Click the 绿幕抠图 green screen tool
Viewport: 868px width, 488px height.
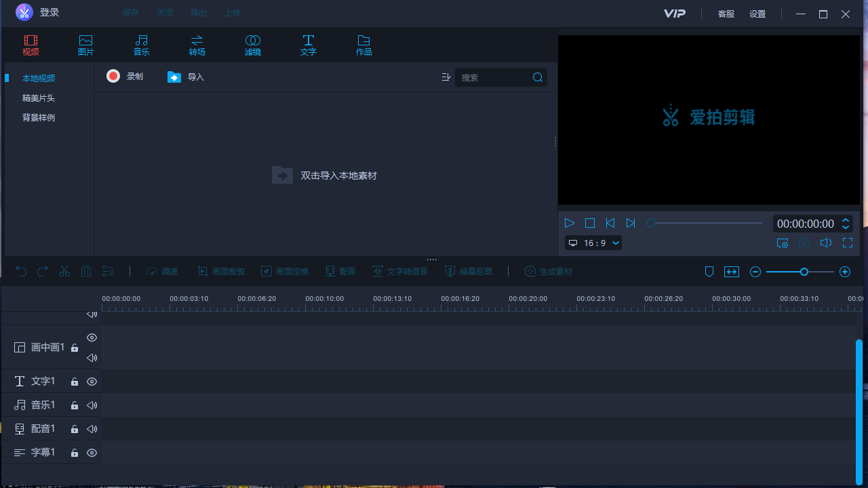(469, 271)
